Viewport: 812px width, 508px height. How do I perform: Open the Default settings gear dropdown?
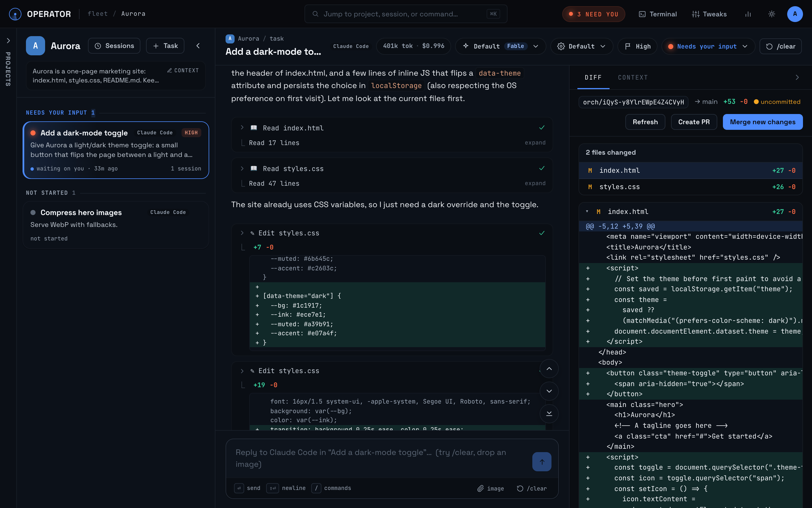click(x=581, y=46)
